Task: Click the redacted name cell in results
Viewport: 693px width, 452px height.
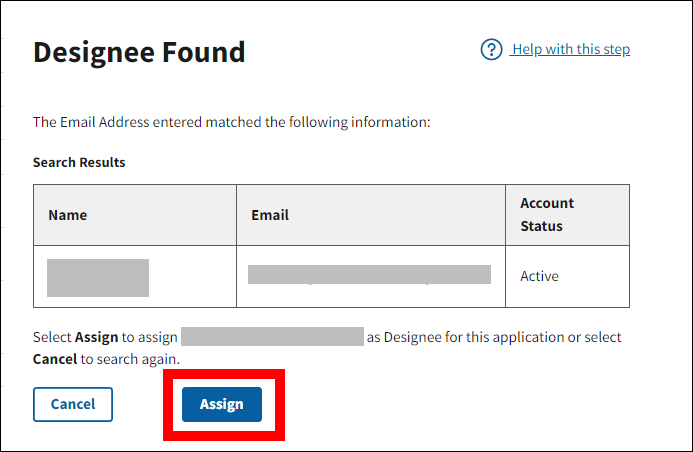Action: (x=98, y=277)
